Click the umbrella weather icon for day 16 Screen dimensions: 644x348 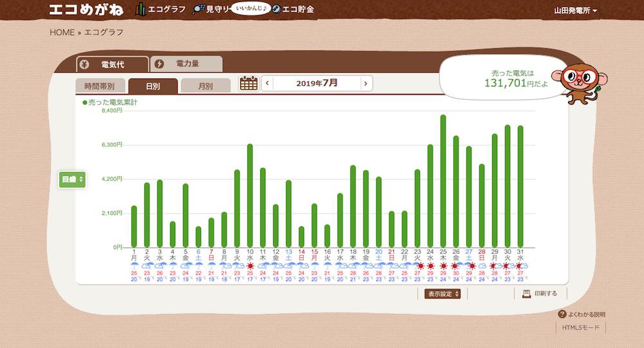pos(327,266)
